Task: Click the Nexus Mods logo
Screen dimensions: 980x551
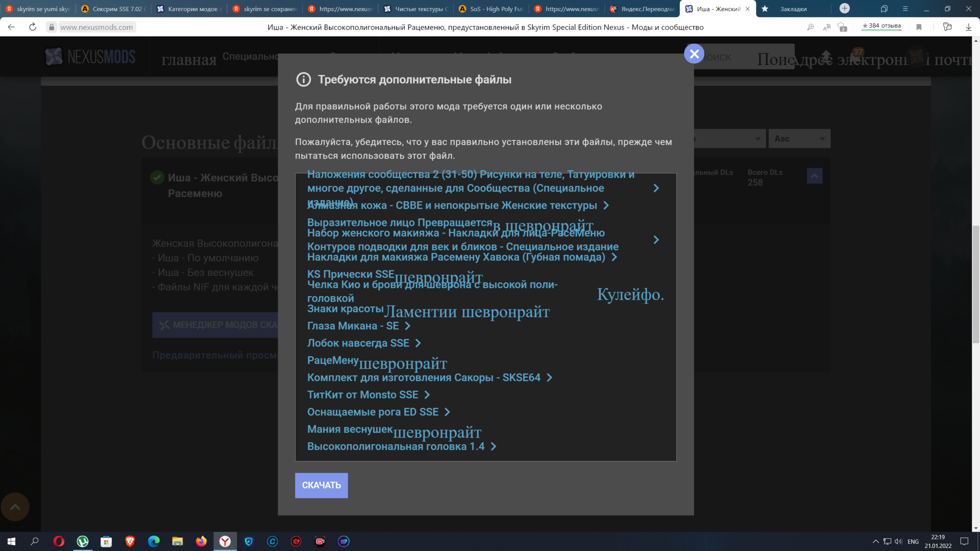Action: pos(90,57)
